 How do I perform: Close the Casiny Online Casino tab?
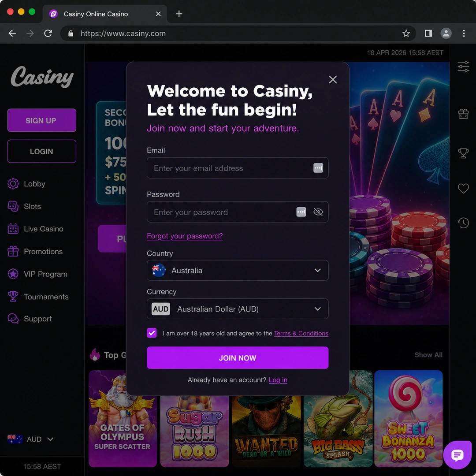click(158, 14)
